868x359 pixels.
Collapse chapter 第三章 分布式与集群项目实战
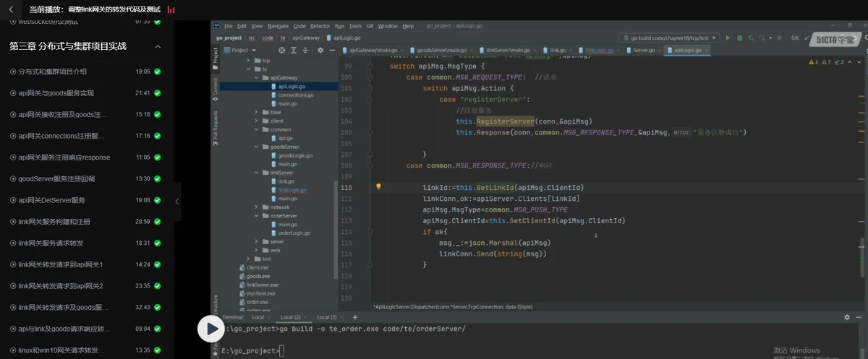[x=158, y=46]
